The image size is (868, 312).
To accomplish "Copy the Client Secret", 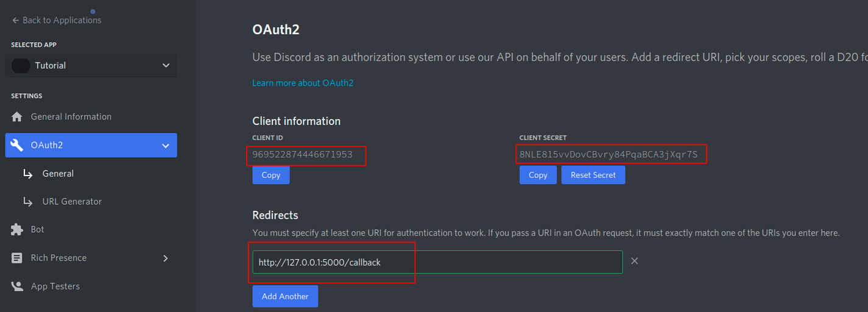I will (538, 175).
